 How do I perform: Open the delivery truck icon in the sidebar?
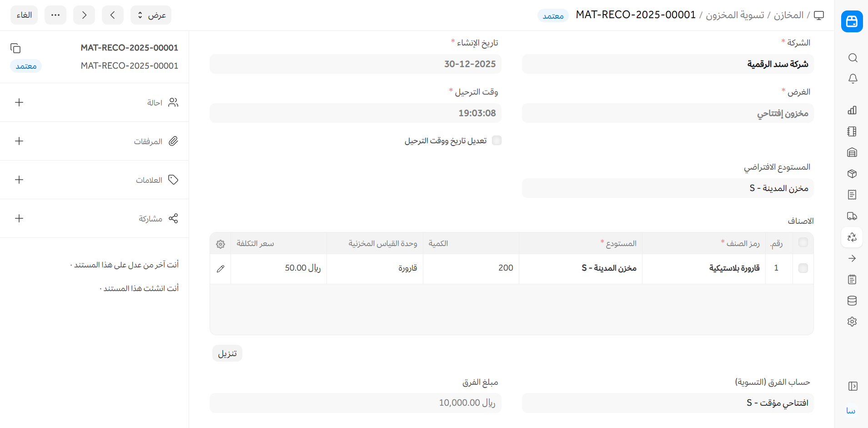coord(852,216)
